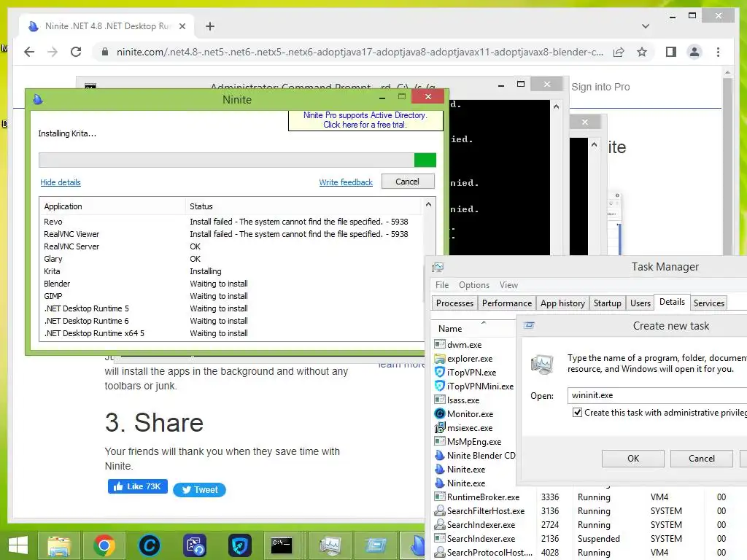Open Chrome three-dot menu

(x=718, y=52)
